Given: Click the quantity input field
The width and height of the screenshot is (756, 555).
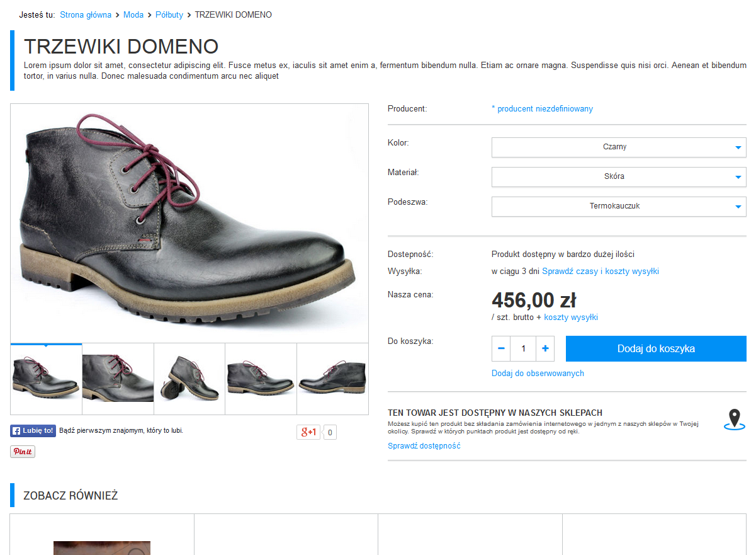Looking at the screenshot, I should [523, 348].
